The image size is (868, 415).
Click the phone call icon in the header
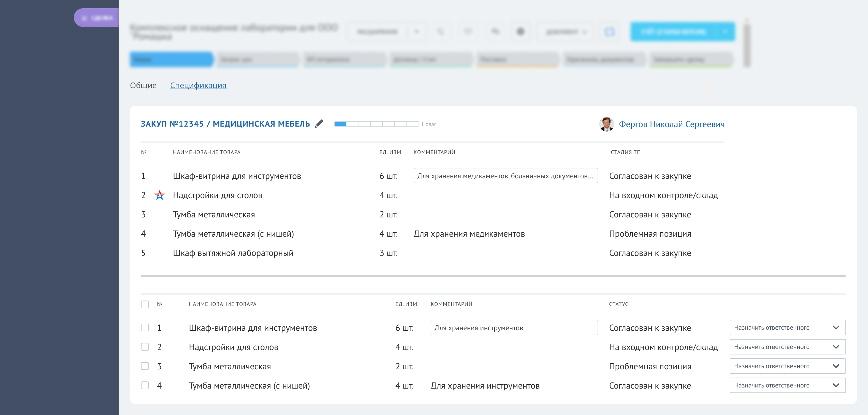440,32
